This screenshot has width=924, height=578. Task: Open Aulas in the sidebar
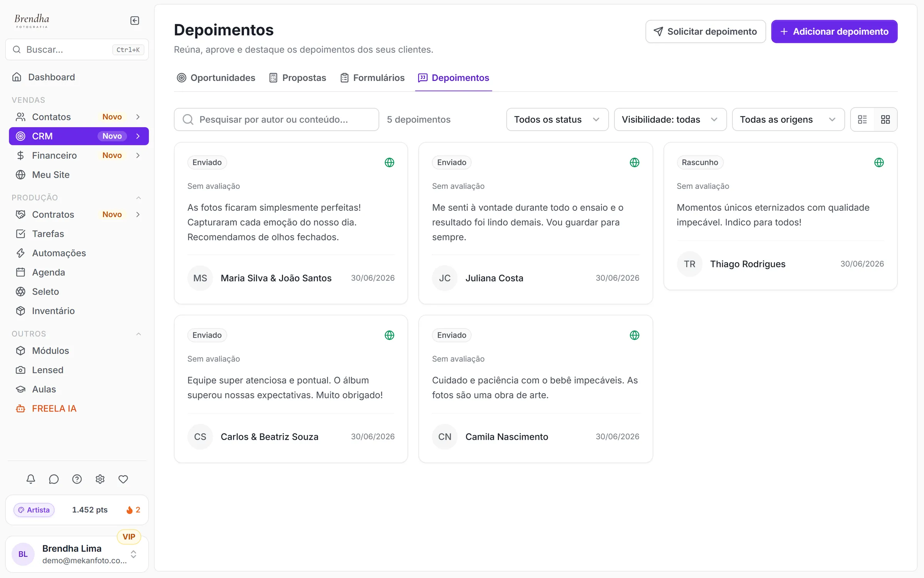coord(78,389)
